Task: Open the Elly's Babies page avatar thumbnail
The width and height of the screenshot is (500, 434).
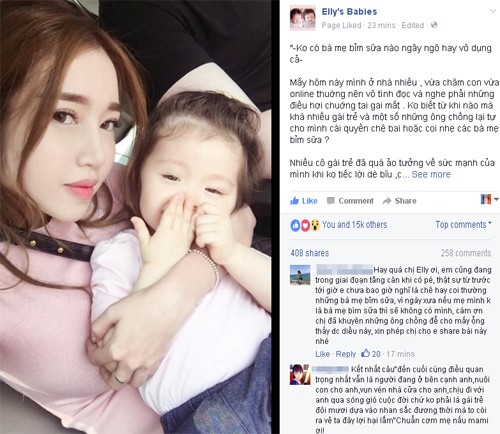Action: click(x=302, y=18)
